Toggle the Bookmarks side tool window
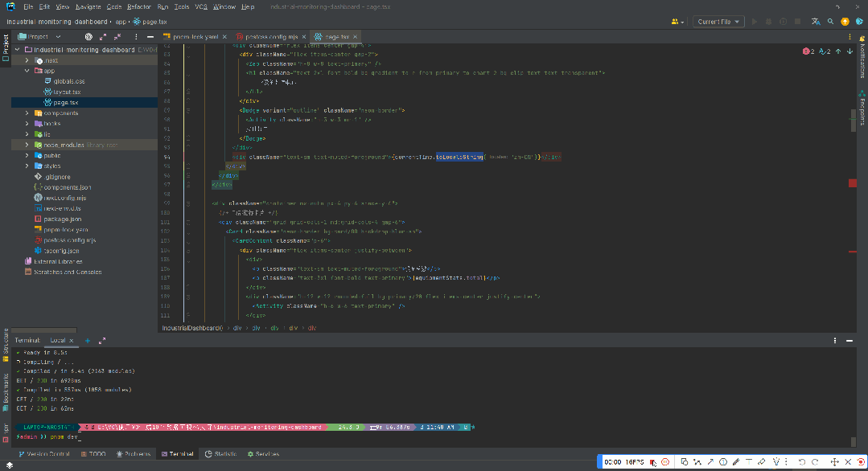 (x=6, y=392)
